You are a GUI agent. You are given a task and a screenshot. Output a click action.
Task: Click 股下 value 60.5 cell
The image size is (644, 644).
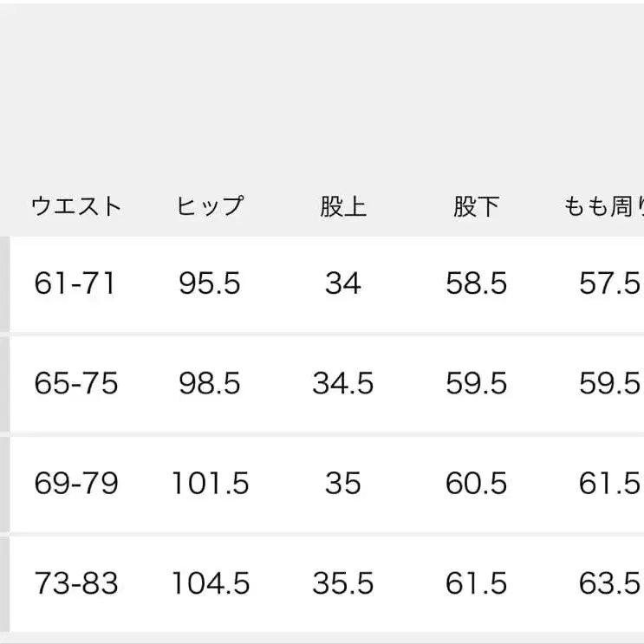click(x=476, y=483)
